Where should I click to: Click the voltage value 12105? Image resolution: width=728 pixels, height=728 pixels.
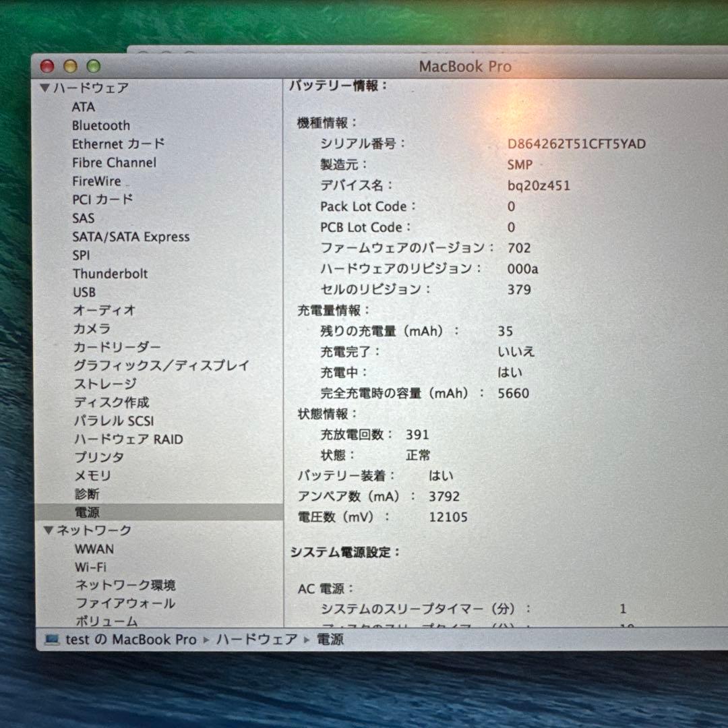point(448,517)
